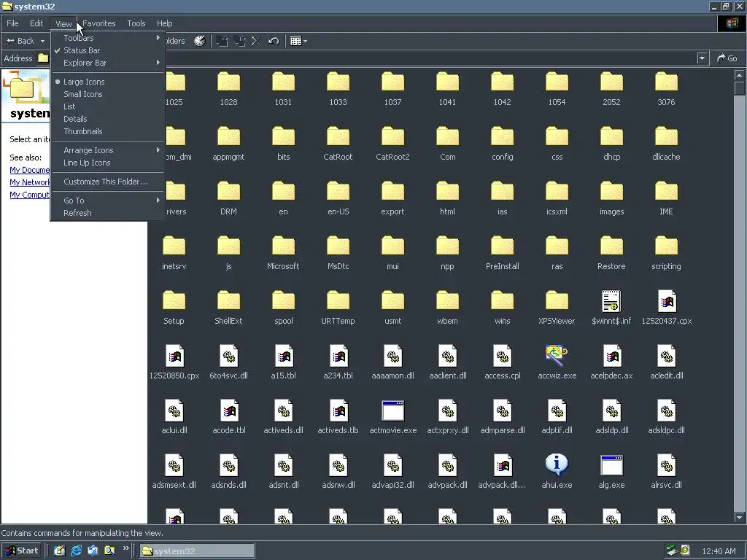
Task: Select the XPSViewer folder icon
Action: 557,300
